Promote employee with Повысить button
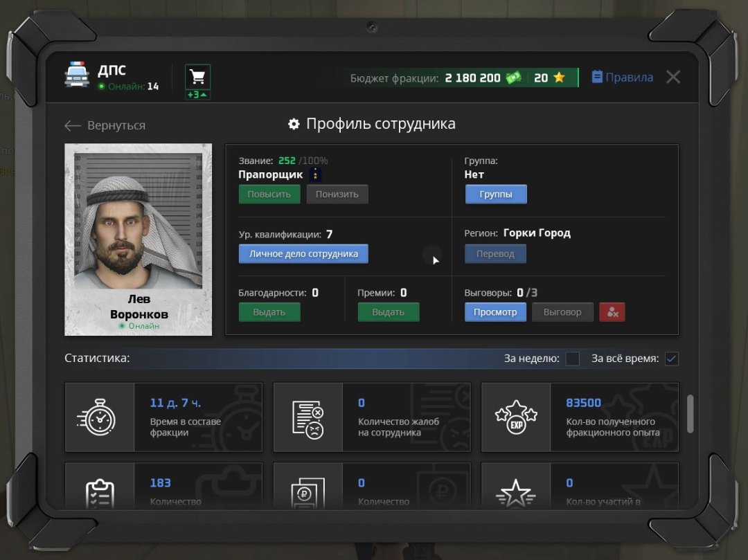 (269, 194)
